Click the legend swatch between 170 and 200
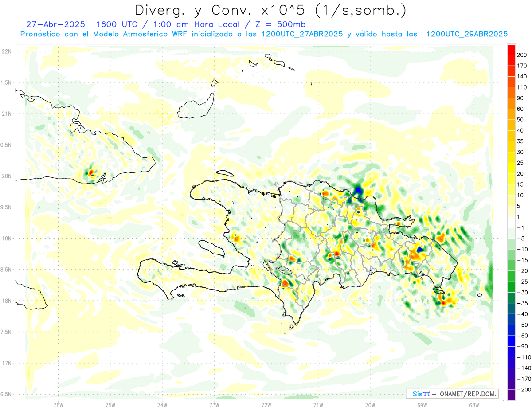The image size is (532, 411). (x=511, y=60)
